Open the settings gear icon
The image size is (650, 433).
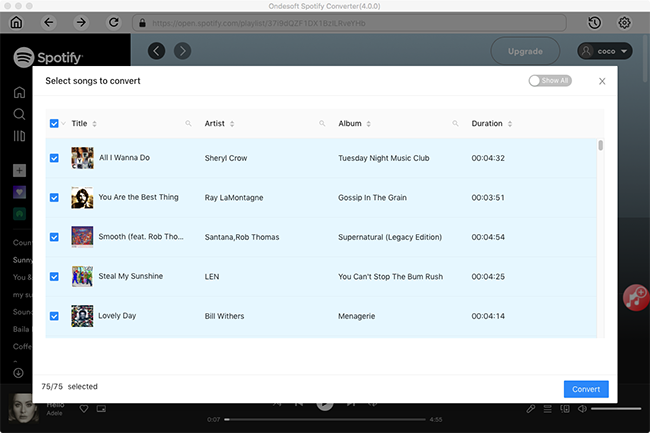click(x=625, y=22)
